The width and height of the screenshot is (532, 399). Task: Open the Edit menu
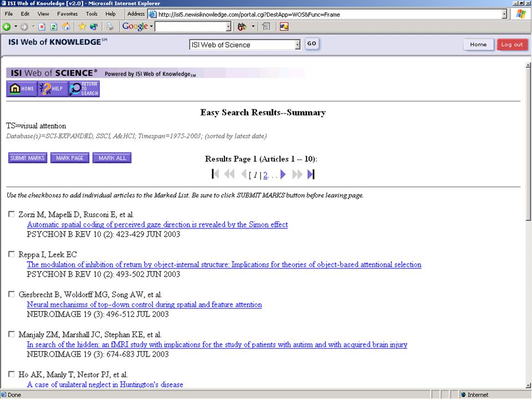[25, 14]
